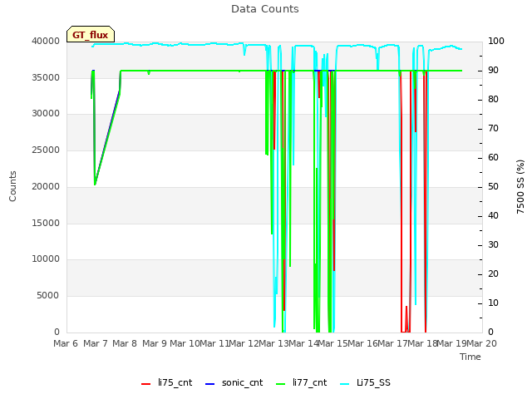Click the 20000 tick on Counts axis
The width and height of the screenshot is (532, 399).
46,186
